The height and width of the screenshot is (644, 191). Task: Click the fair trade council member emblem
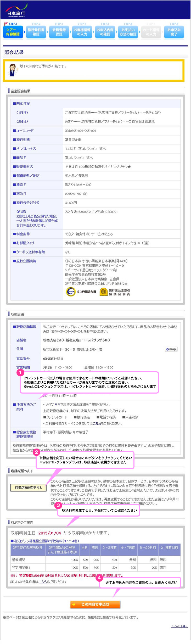pyautogui.click(x=104, y=292)
